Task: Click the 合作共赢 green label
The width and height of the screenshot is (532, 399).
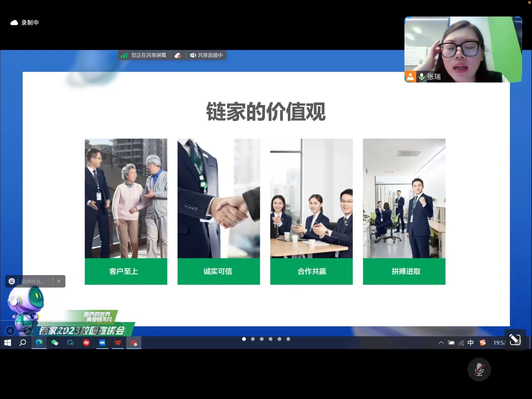Action: pos(311,271)
